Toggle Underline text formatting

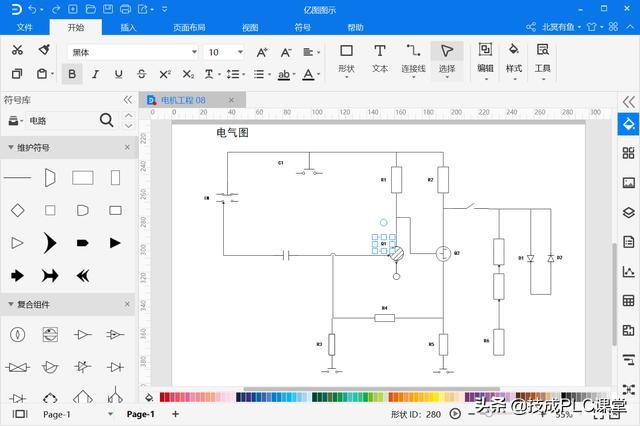click(x=118, y=74)
